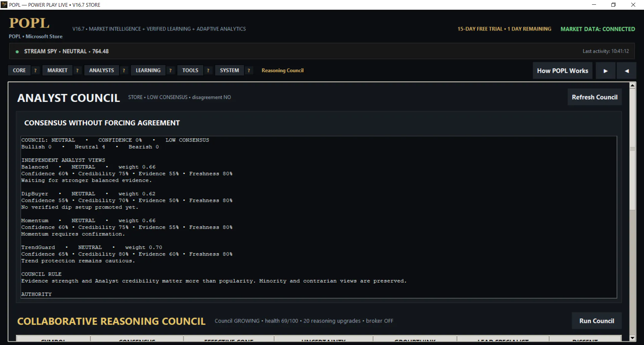
Task: Click the help question mark next to MARKET
Action: [77, 70]
